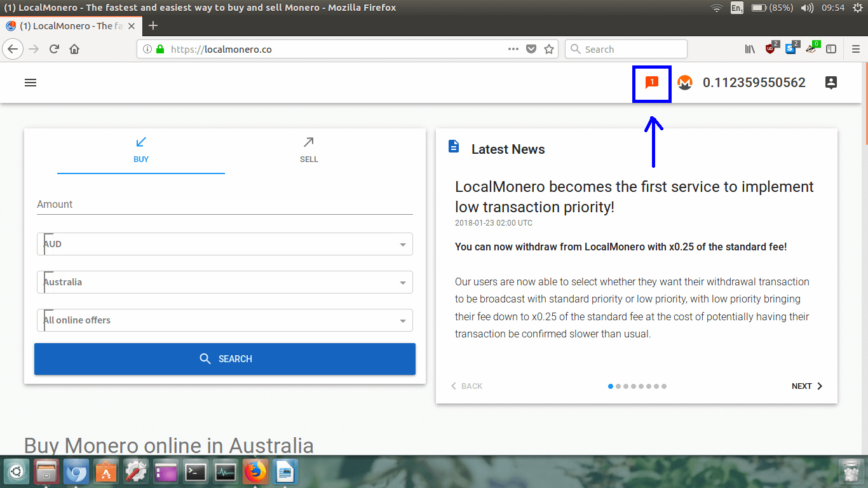Show site security info via the padlock
The image size is (868, 488).
[x=160, y=49]
